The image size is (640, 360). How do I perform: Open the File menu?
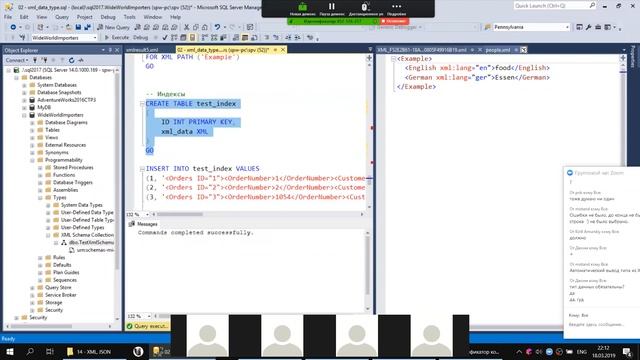tap(8, 17)
